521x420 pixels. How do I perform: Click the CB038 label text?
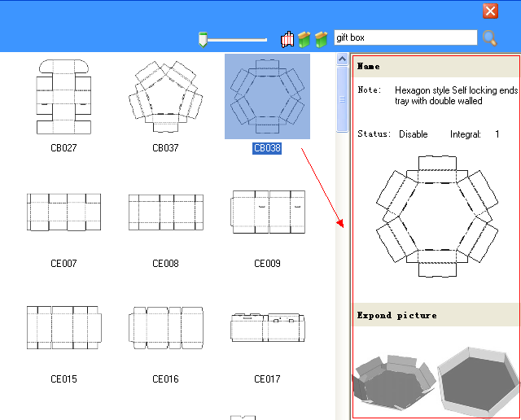click(x=267, y=148)
